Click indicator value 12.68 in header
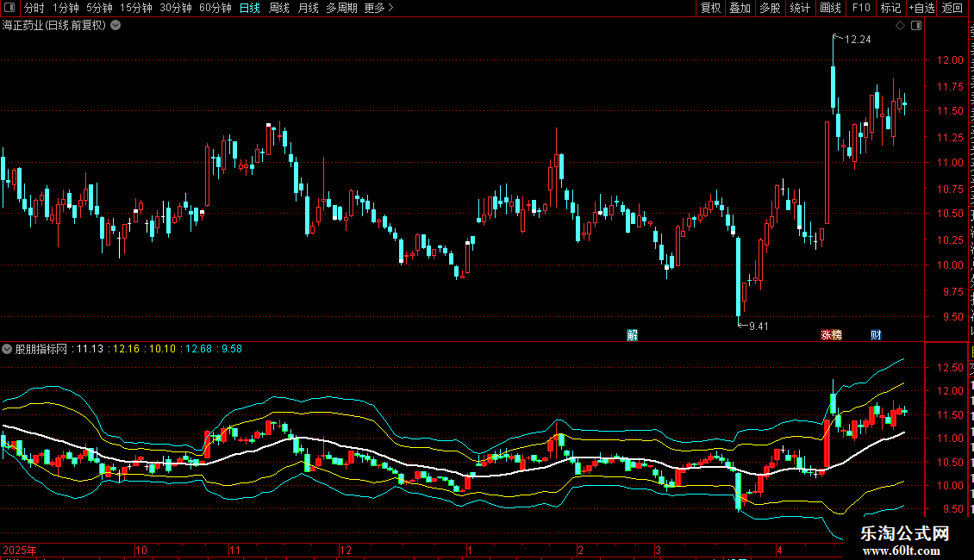 coord(199,349)
